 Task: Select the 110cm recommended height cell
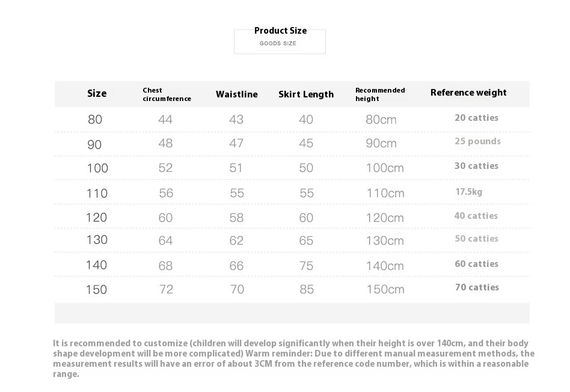pos(385,193)
